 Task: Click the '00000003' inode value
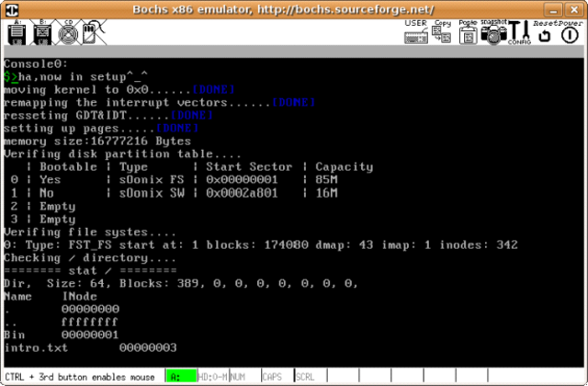(x=148, y=347)
